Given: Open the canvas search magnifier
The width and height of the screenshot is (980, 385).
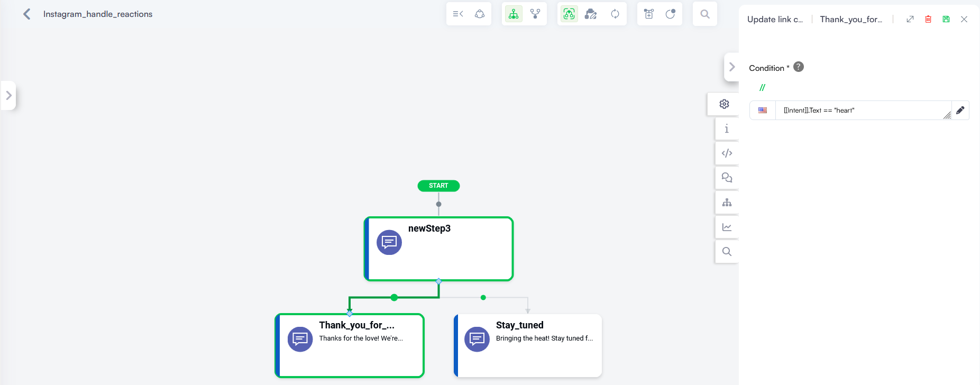Looking at the screenshot, I should click(x=705, y=14).
